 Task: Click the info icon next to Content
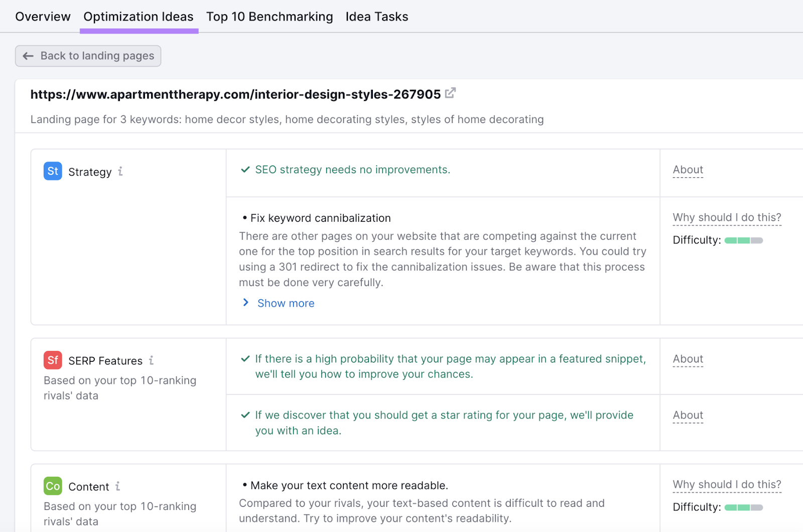(117, 486)
